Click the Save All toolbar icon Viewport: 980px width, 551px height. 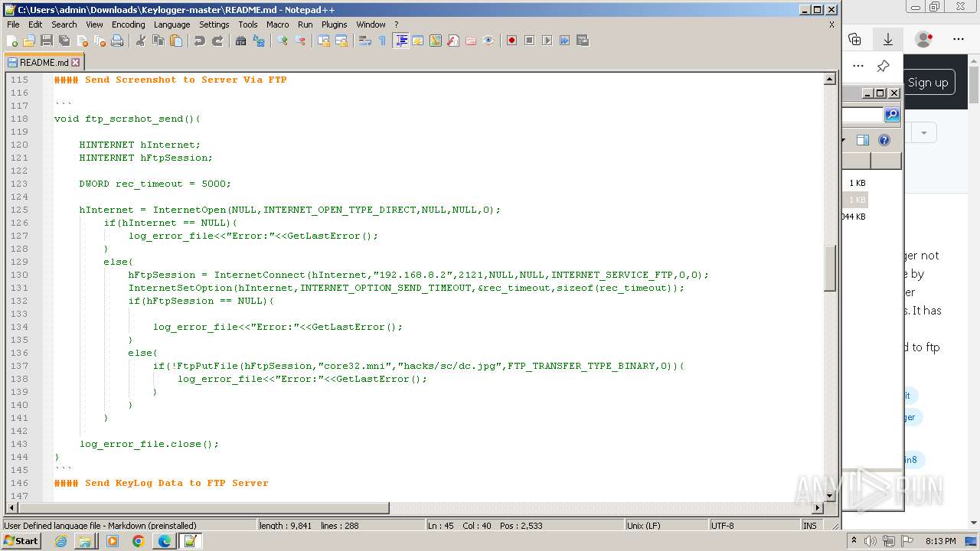[64, 41]
